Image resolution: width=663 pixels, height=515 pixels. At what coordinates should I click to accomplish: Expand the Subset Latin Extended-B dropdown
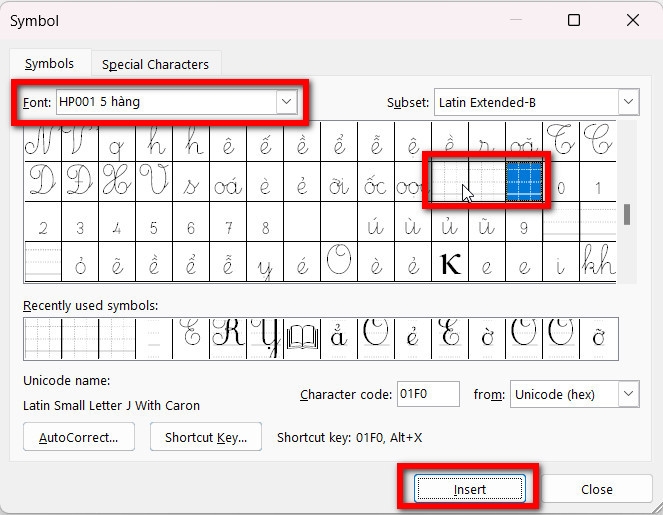[x=628, y=102]
